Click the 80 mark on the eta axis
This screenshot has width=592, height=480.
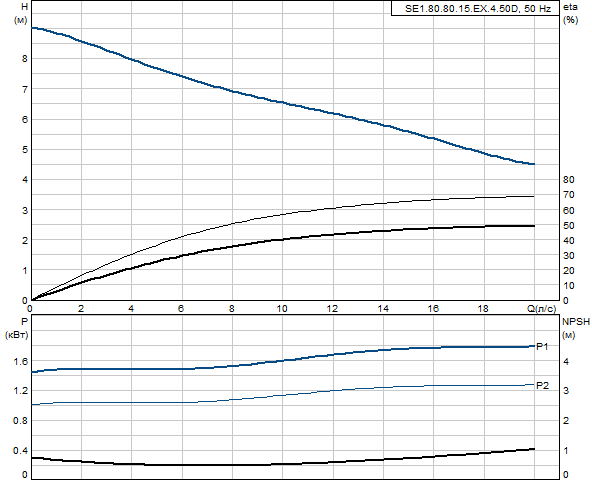569,180
